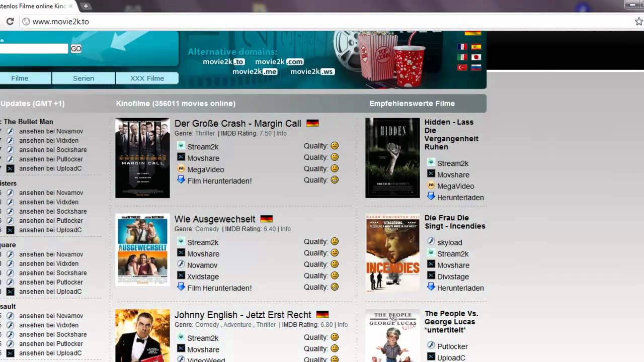Click quality smiley for Margin Call Stream2k row
Viewport: 644px width, 362px height.
point(335,146)
